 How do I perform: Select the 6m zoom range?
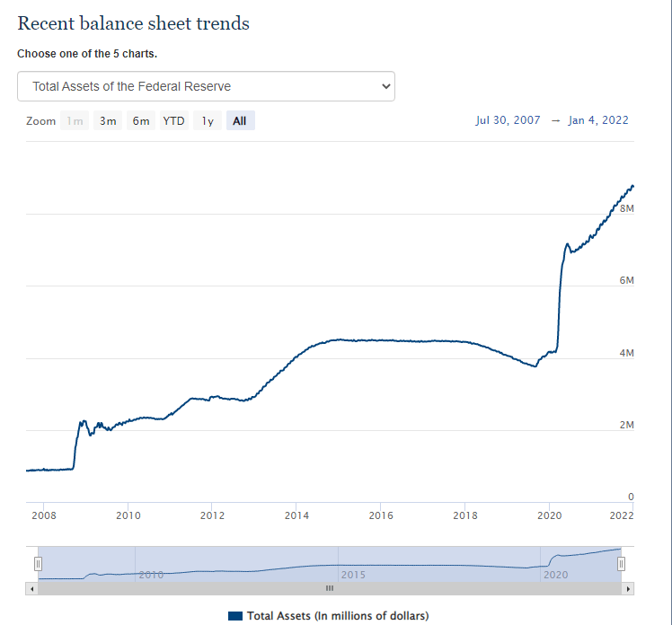tap(141, 120)
